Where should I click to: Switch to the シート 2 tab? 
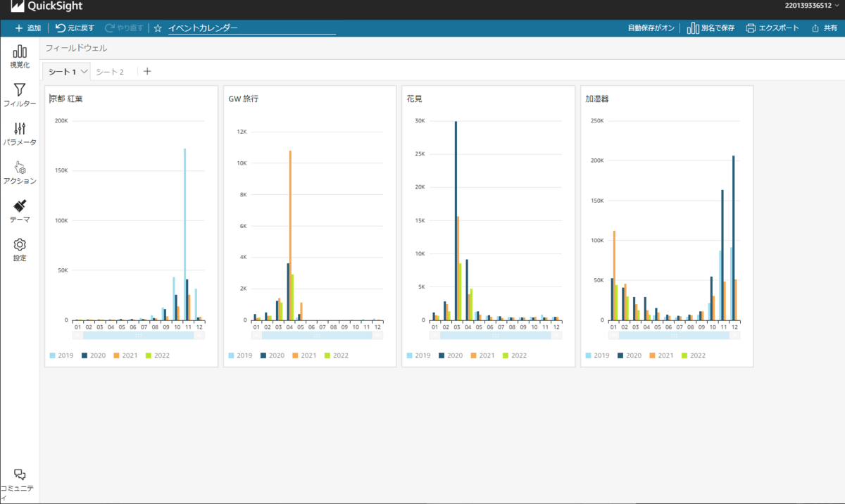click(x=110, y=72)
